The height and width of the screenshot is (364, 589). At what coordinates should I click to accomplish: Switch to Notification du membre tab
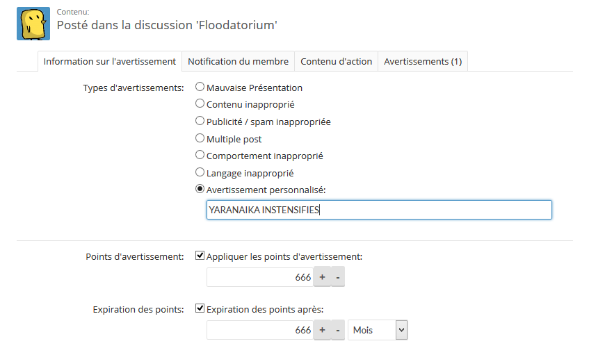pos(238,61)
